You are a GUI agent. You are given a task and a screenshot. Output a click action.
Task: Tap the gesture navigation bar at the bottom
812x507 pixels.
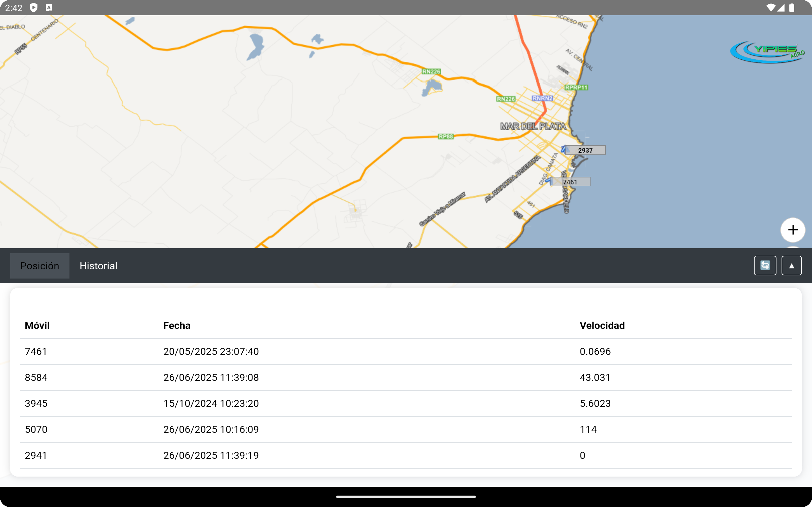pyautogui.click(x=406, y=496)
